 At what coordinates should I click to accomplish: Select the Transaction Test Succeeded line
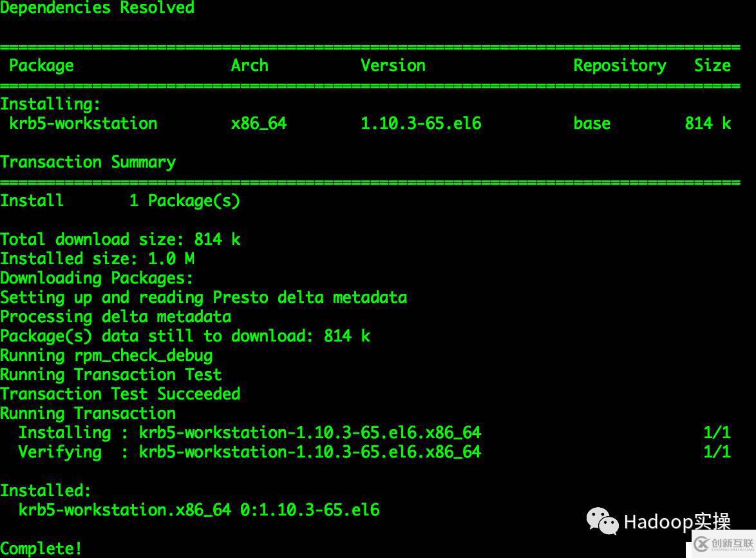click(x=120, y=394)
